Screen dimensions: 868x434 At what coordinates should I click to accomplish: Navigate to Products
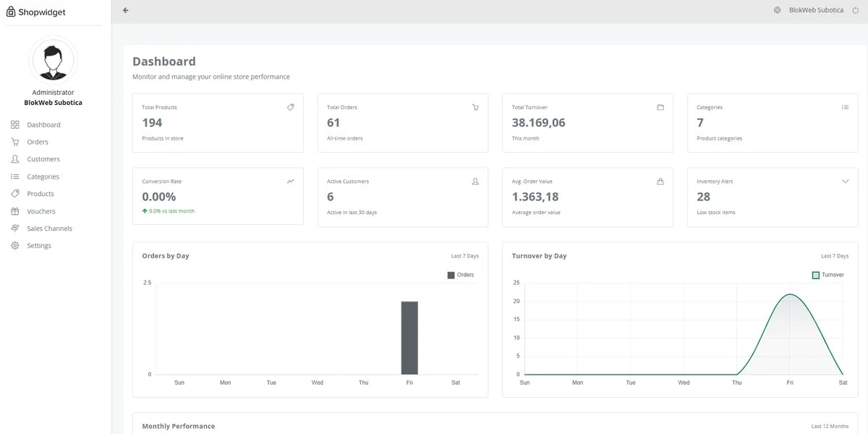point(41,194)
